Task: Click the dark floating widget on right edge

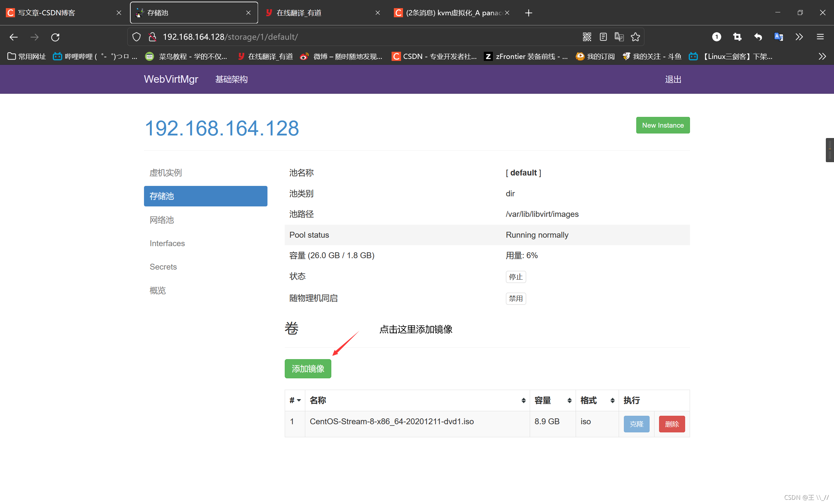Action: 829,150
